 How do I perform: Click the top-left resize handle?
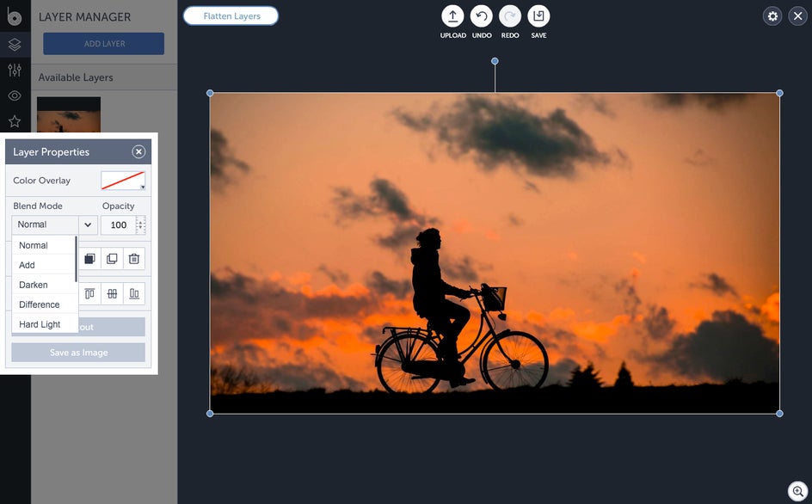[x=210, y=93]
